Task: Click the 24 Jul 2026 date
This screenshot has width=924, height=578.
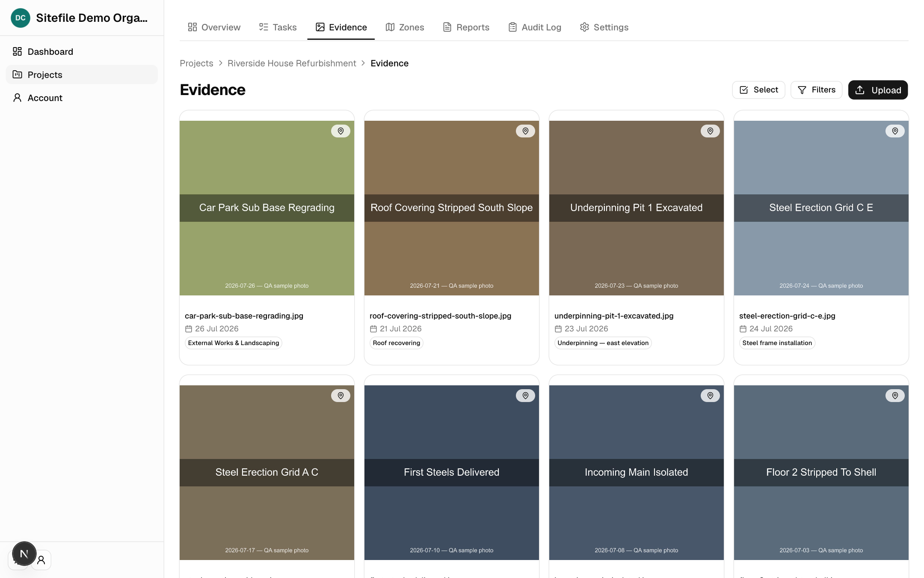Action: coord(771,329)
